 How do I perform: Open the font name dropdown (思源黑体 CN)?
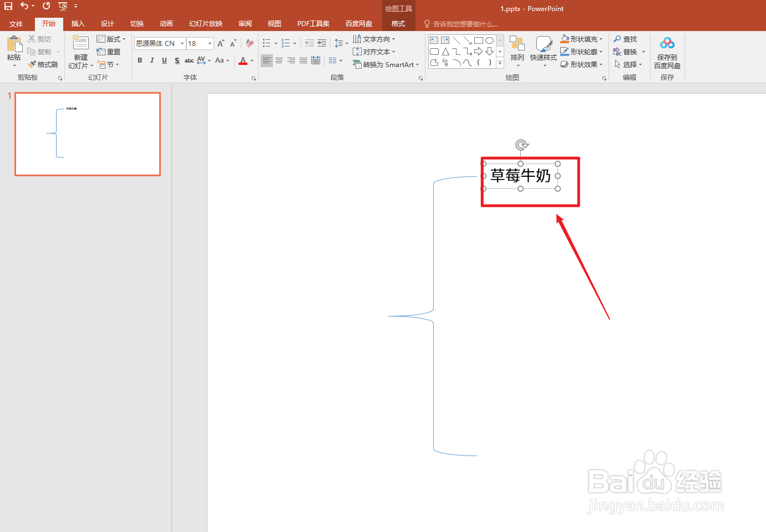point(182,43)
